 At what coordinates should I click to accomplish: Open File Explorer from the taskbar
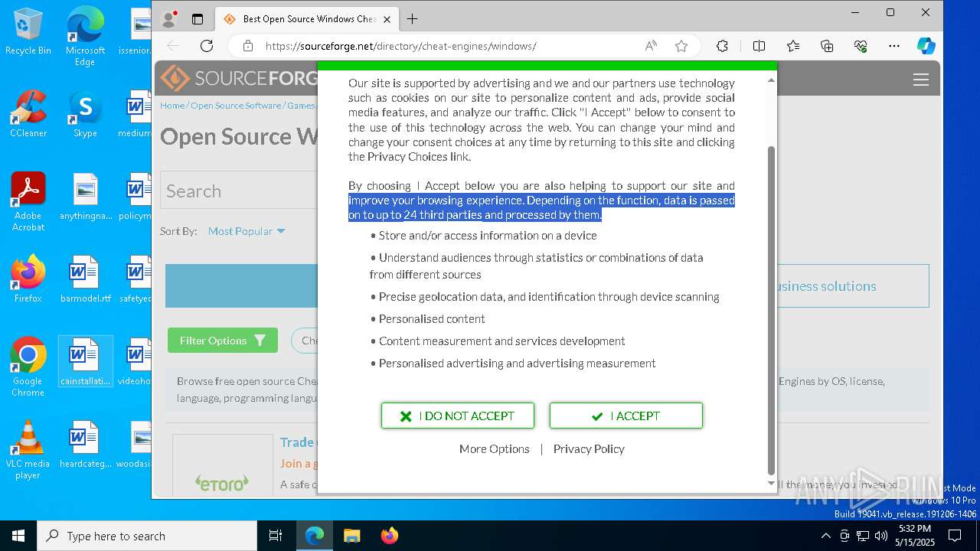(351, 536)
